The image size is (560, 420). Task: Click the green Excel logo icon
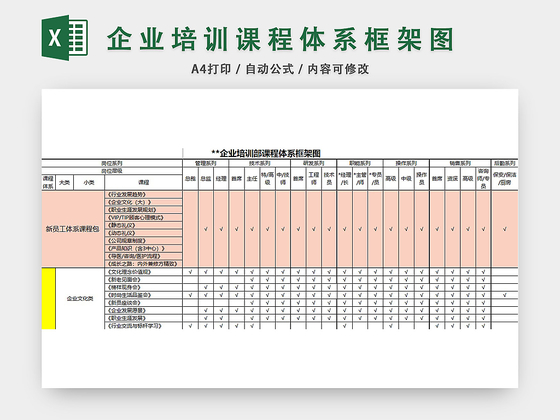tap(65, 38)
